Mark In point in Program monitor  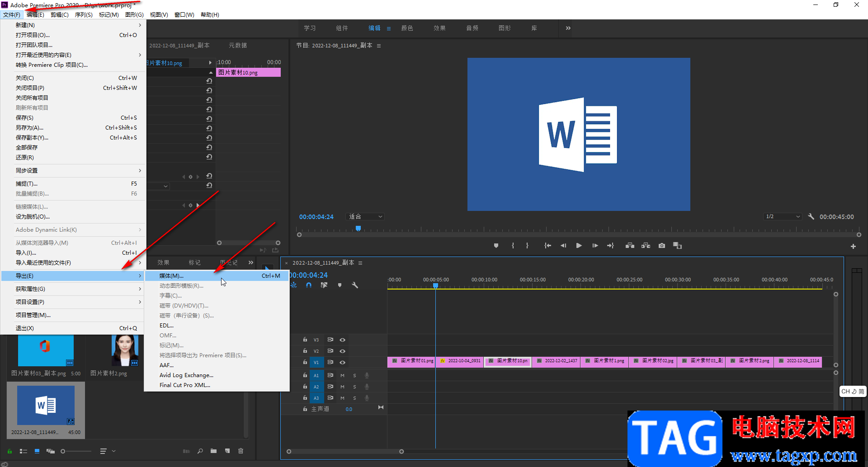[513, 246]
